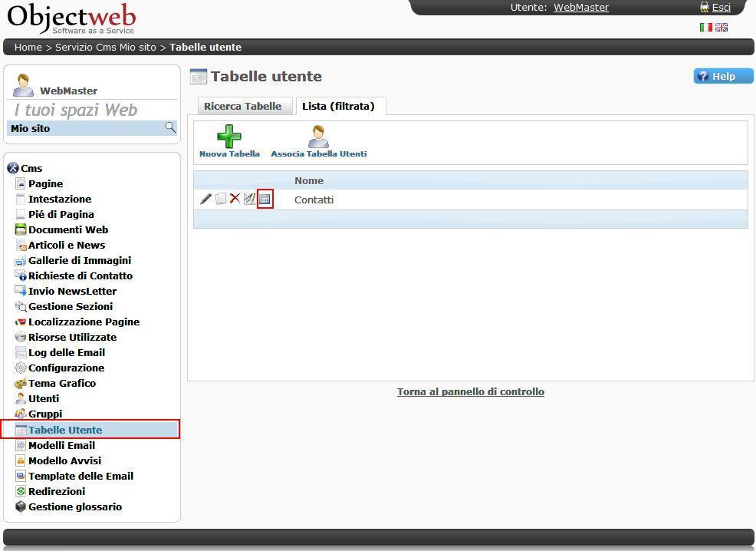Open Pagine in the Cms sidebar

[45, 184]
